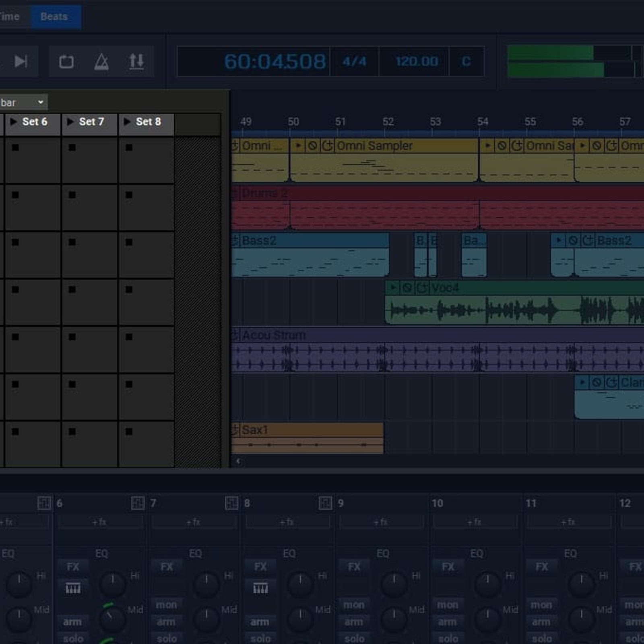Solo channel 9
This screenshot has height=644, width=644.
pos(354,638)
